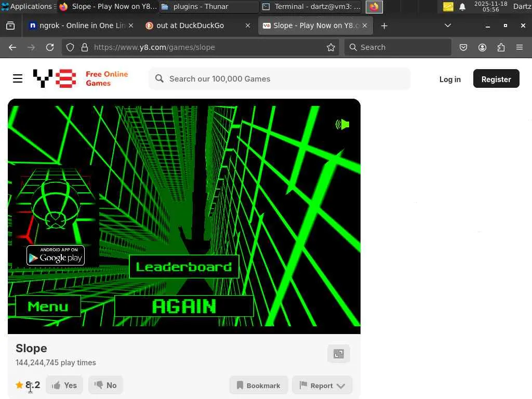Open the Log in link
This screenshot has width=532, height=399.
coord(450,79)
